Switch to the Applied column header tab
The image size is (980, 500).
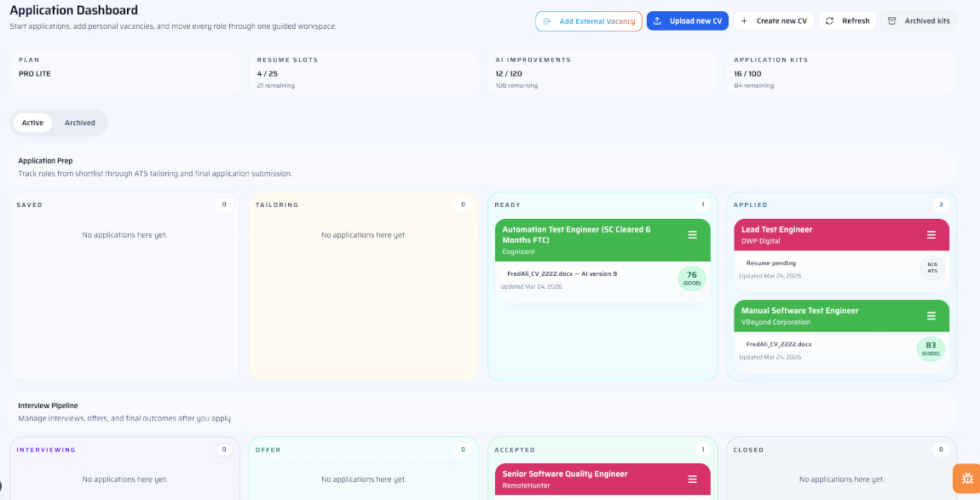pyautogui.click(x=750, y=204)
